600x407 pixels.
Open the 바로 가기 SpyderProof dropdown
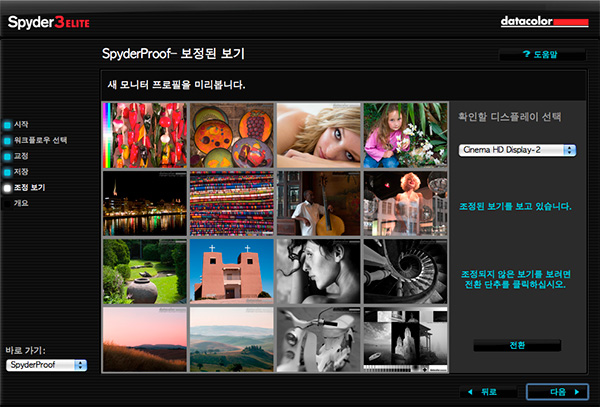[46, 366]
